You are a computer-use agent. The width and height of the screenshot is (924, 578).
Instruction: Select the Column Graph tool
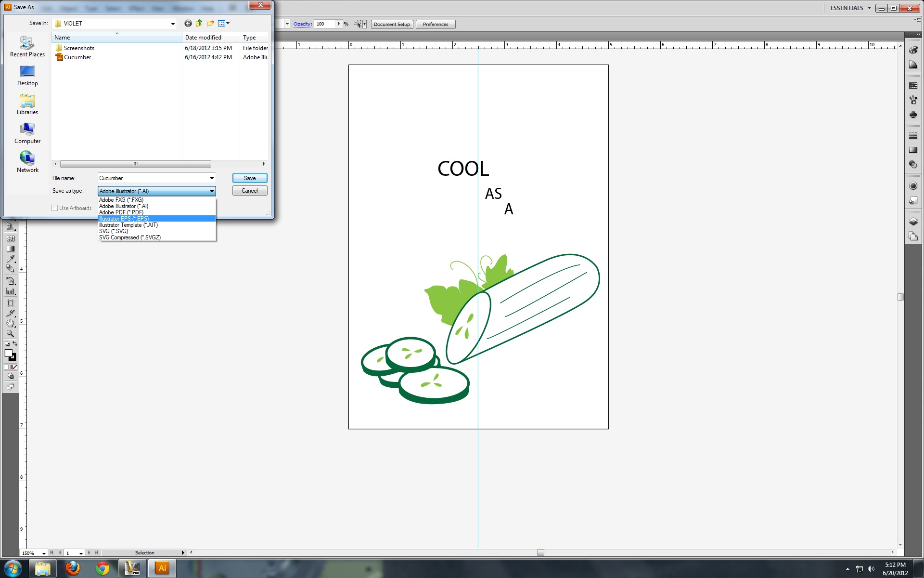tap(11, 291)
